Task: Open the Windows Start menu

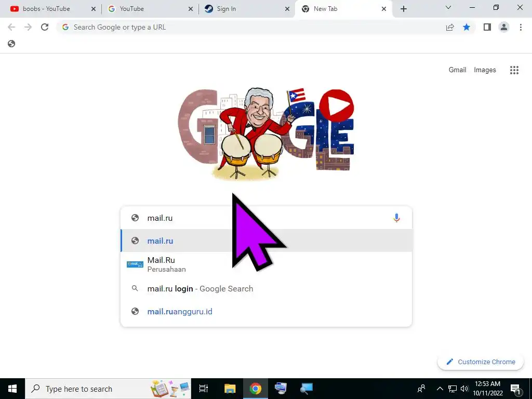Action: point(12,389)
